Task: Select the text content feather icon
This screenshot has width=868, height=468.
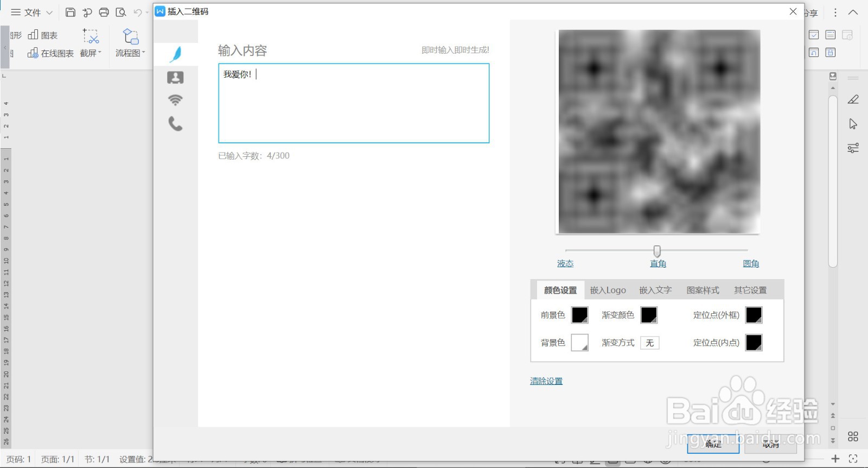Action: coord(176,54)
